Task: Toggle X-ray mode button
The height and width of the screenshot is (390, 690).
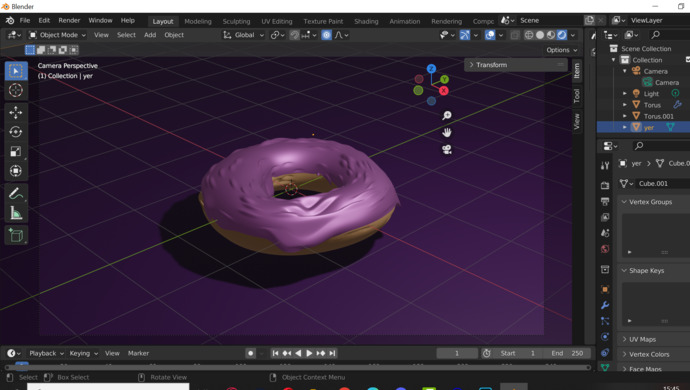Action: tap(514, 35)
